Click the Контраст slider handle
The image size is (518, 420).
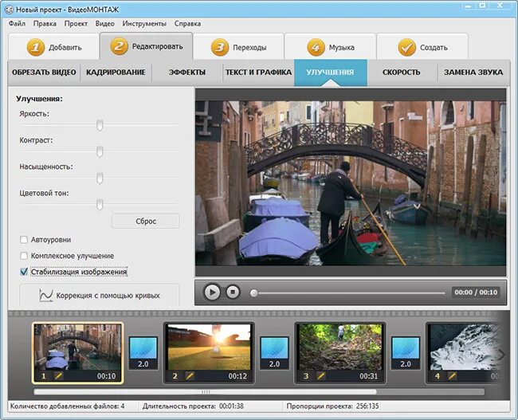(100, 151)
